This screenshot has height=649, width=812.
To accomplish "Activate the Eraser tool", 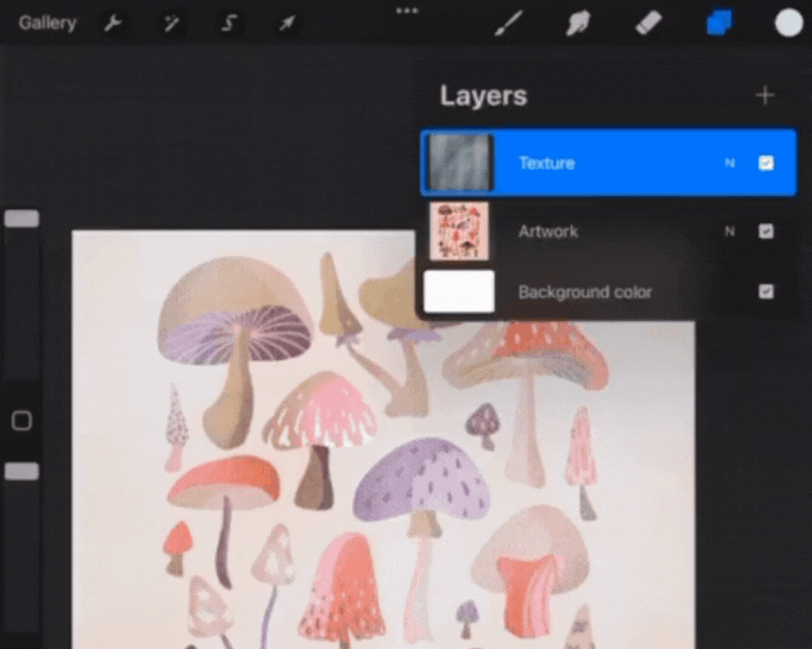I will [x=648, y=22].
